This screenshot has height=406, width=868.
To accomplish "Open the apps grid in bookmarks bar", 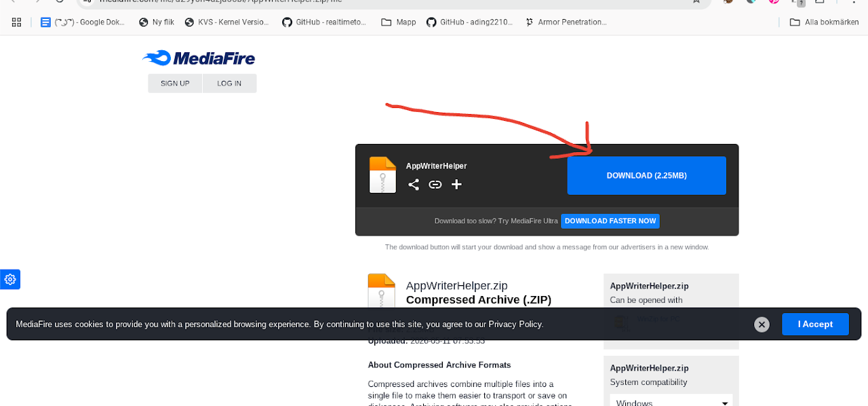I will coord(17,22).
